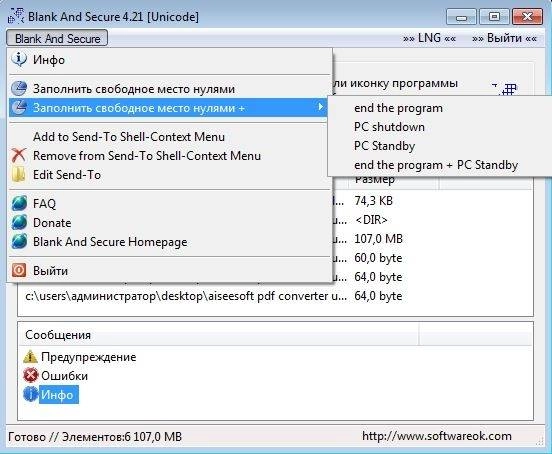Image resolution: width=552 pixels, height=454 pixels.
Task: Click the yellow folder icon for Edit Send-To
Action: pyautogui.click(x=19, y=174)
